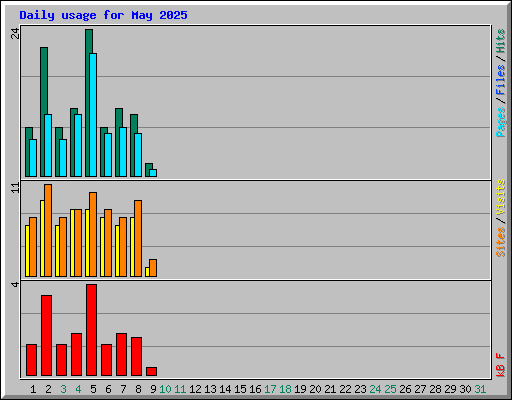This screenshot has width=512, height=400.
Task: Select the red KB bar for day 2
Action: [46, 335]
